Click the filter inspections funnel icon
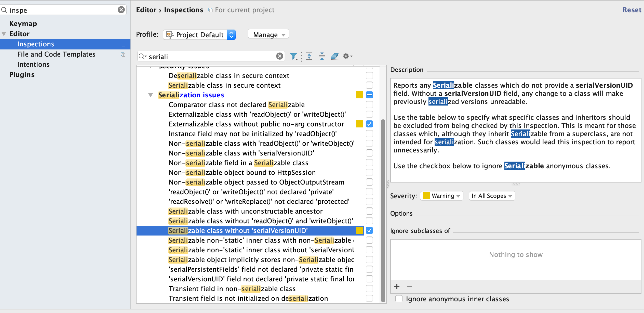 click(x=293, y=56)
